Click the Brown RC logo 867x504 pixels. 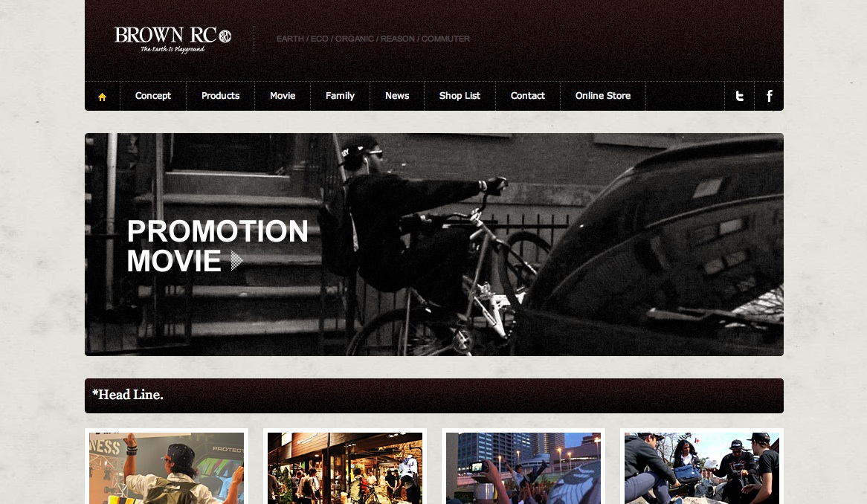tap(173, 40)
